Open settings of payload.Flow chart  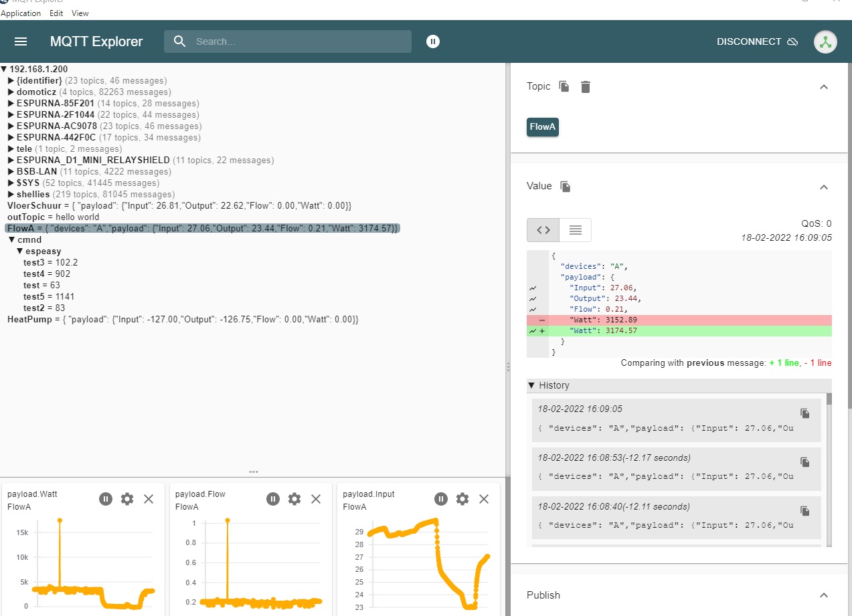click(294, 499)
